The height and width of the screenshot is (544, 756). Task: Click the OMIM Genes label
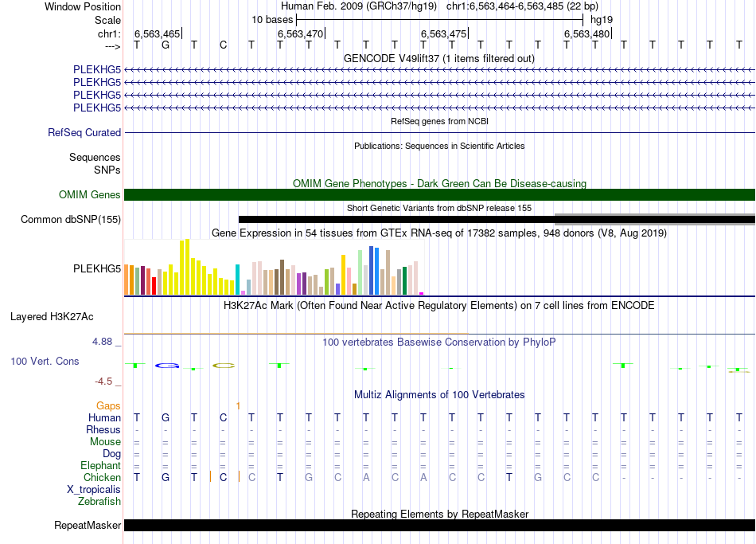point(90,194)
